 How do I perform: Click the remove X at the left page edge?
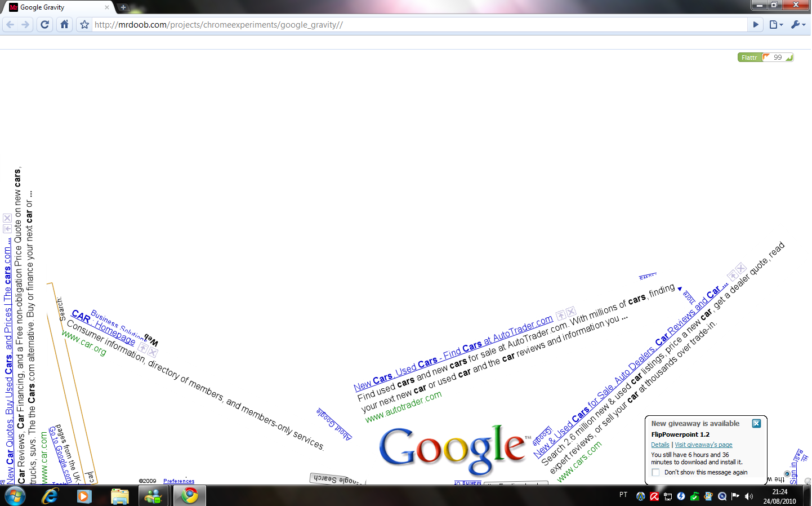point(7,218)
